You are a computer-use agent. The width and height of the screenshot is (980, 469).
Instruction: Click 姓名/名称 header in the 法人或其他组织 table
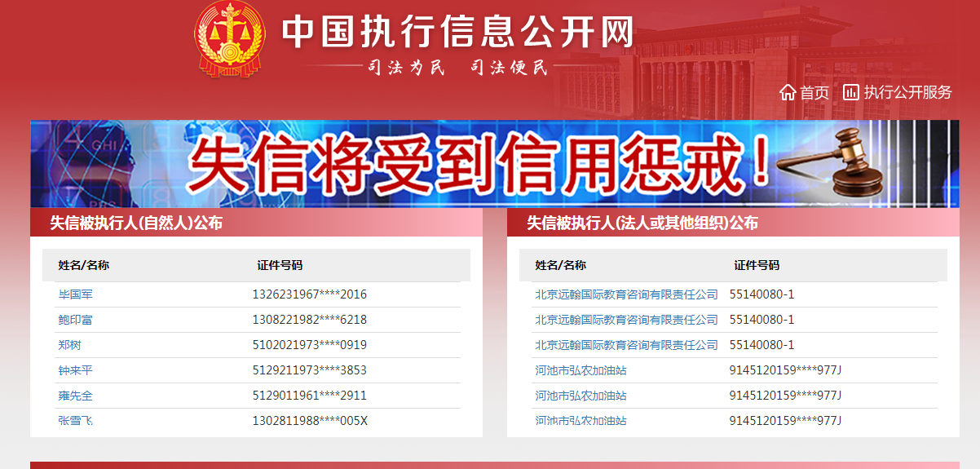pos(561,265)
